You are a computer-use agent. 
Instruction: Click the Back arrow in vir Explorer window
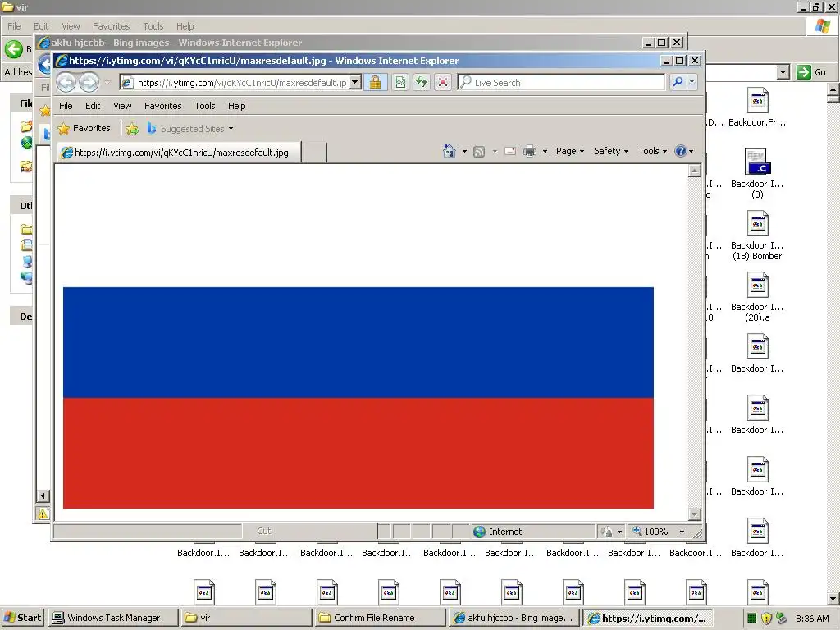click(x=14, y=48)
